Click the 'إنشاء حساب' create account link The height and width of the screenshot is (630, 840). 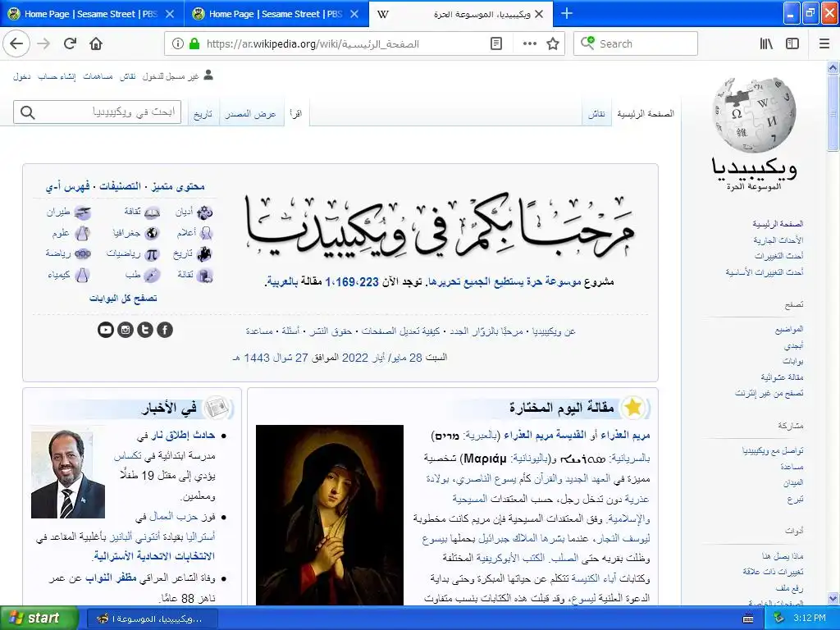[x=57, y=76]
